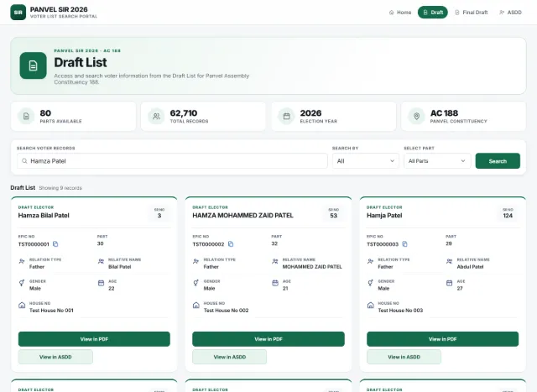Click the name Hamja Patel

384,215
